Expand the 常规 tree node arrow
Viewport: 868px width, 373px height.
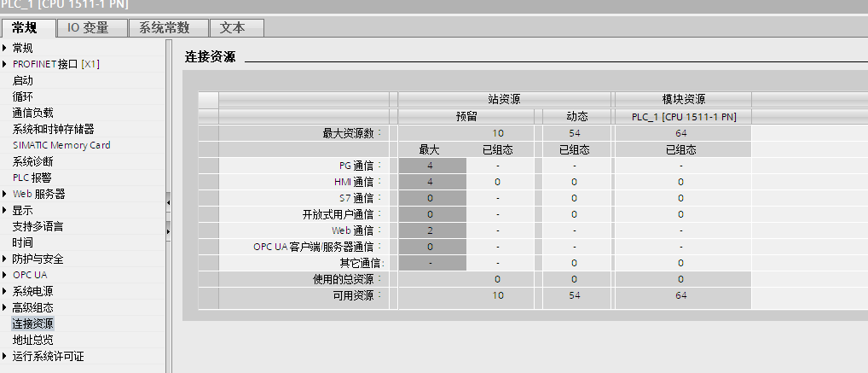(5, 48)
